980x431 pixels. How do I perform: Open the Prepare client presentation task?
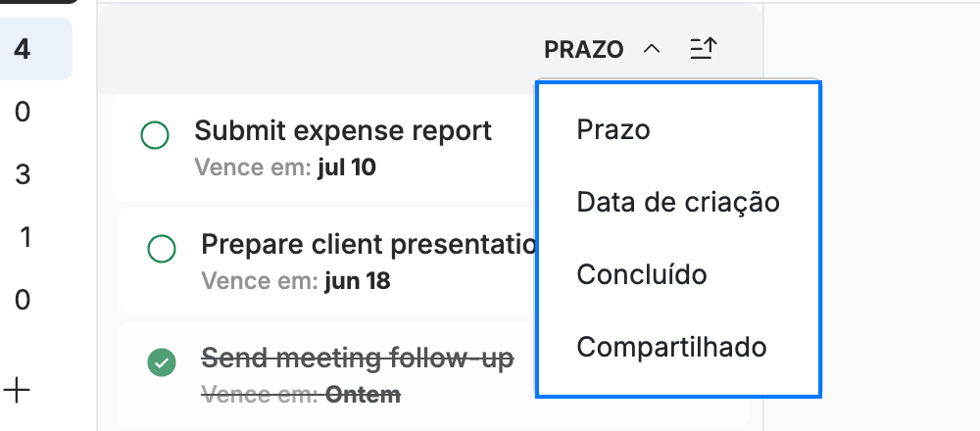point(368,245)
